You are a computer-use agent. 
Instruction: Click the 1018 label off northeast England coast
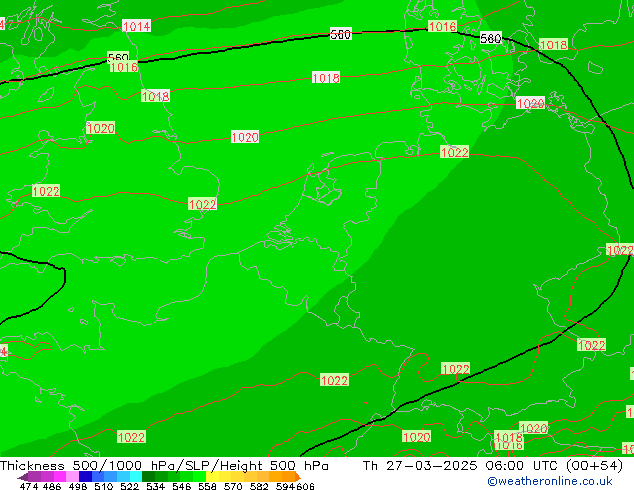[x=155, y=96]
